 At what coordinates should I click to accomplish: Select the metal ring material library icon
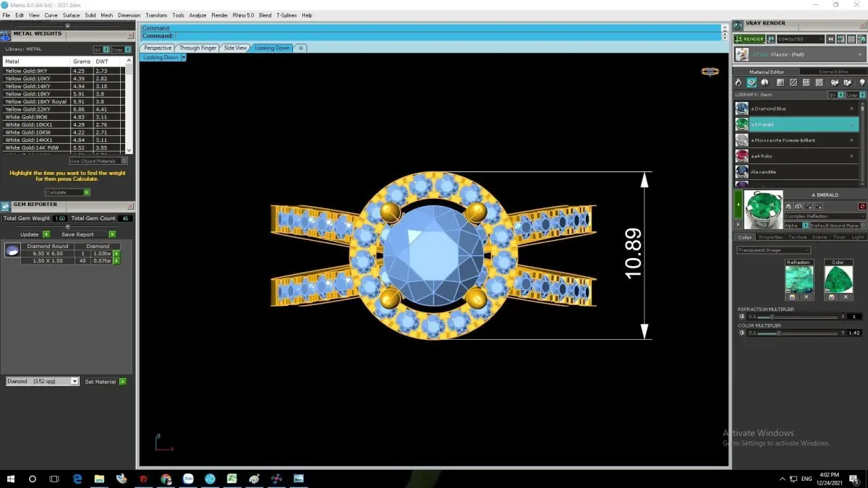click(739, 82)
